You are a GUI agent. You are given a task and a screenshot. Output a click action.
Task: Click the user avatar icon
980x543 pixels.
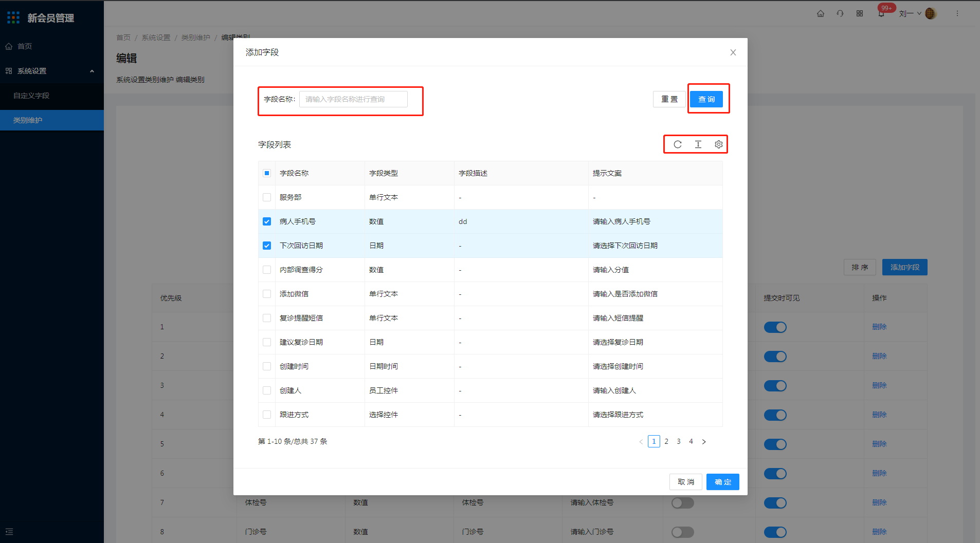(930, 13)
